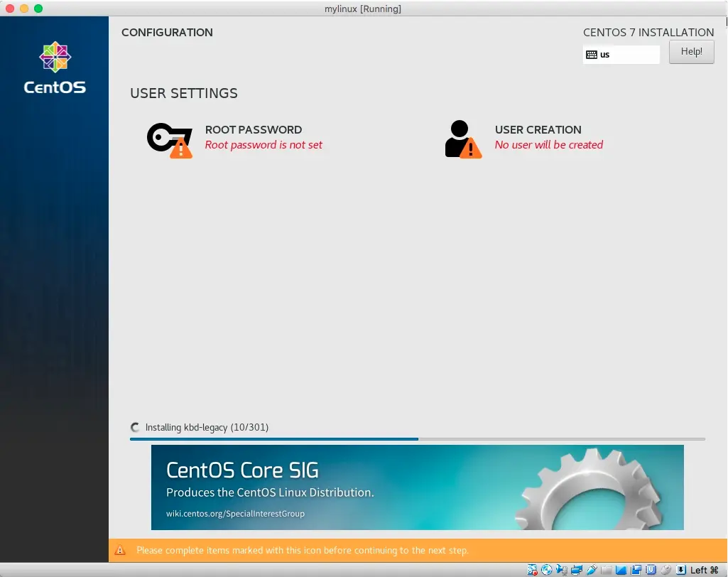Click the CentOS Core SIG banner
Screen dimensions: 728x577
(x=418, y=487)
